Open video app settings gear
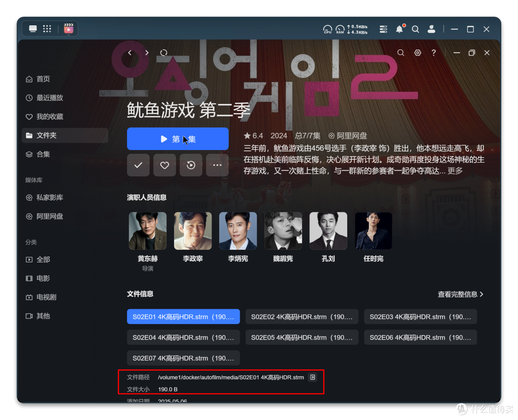This screenshot has width=518, height=420. pos(418,53)
